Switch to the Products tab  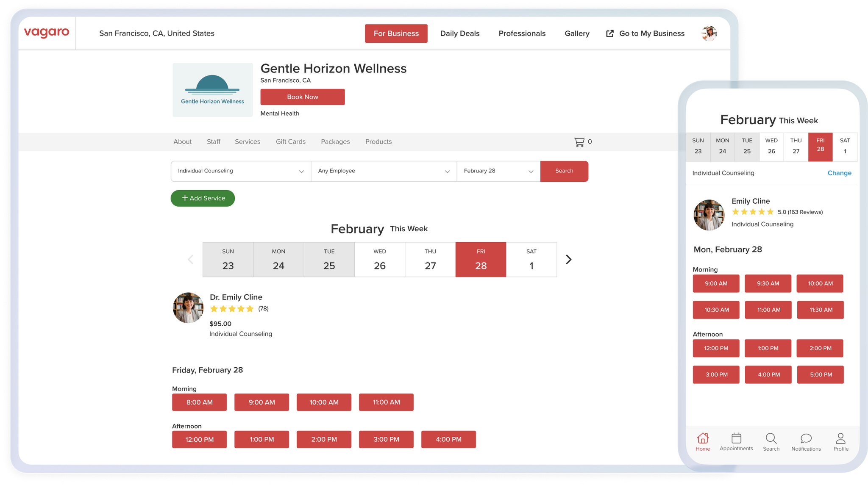tap(378, 142)
